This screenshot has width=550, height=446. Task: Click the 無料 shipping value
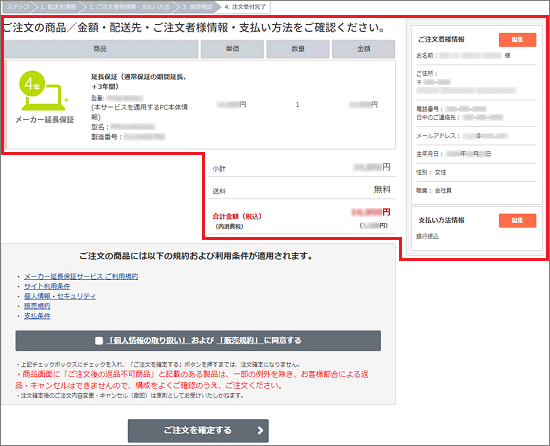click(x=382, y=190)
